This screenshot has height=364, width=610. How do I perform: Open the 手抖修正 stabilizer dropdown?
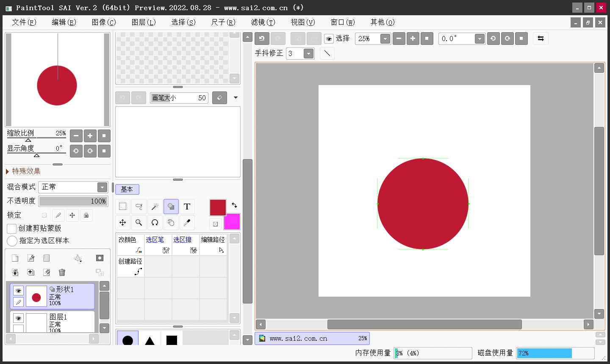coord(309,53)
